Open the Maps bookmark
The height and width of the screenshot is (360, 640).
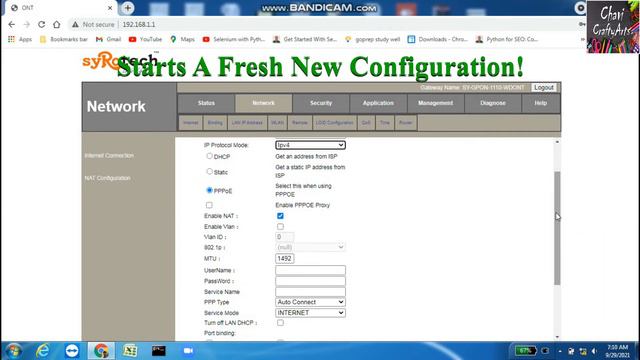tap(182, 39)
